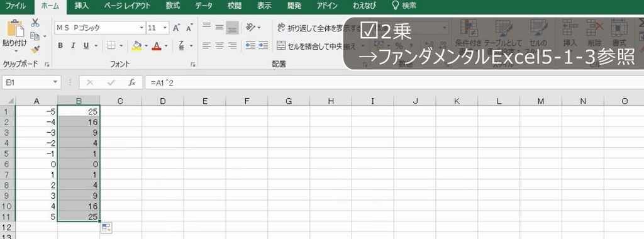
Task: Align text to middle of cell
Action: point(219,27)
